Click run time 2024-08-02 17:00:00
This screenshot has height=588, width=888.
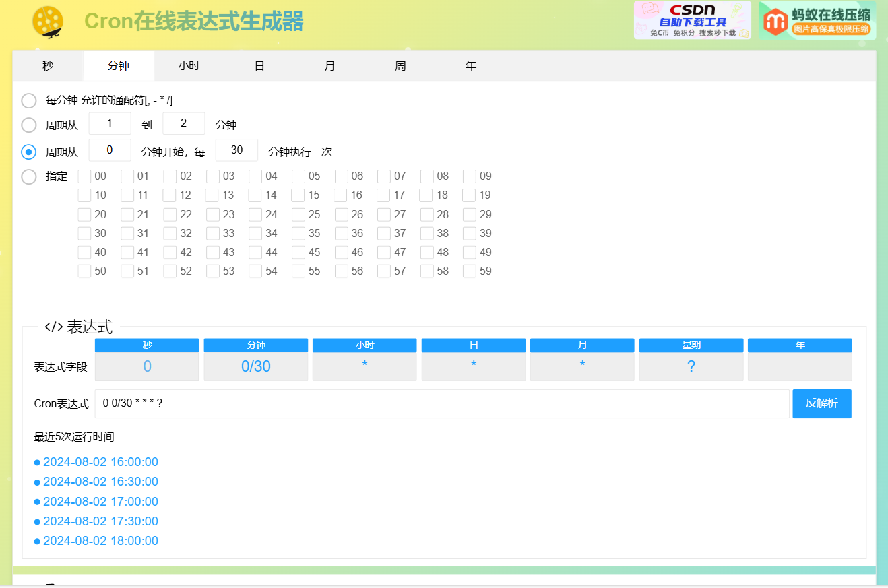click(x=100, y=502)
